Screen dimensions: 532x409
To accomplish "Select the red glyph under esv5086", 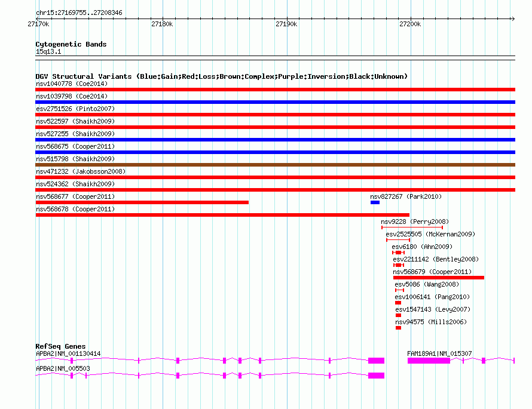I will [x=400, y=290].
